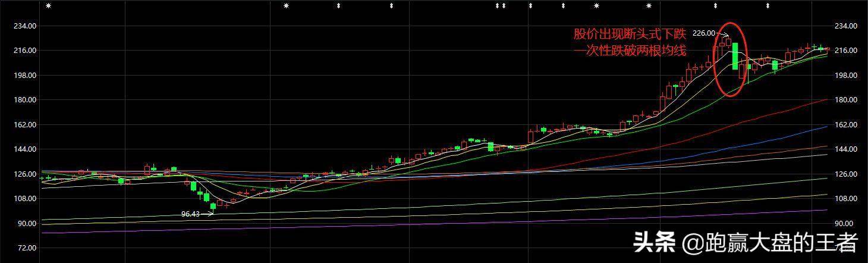868x263 pixels.
Task: Open the rightmost double-arrow event marker
Action: point(768,6)
